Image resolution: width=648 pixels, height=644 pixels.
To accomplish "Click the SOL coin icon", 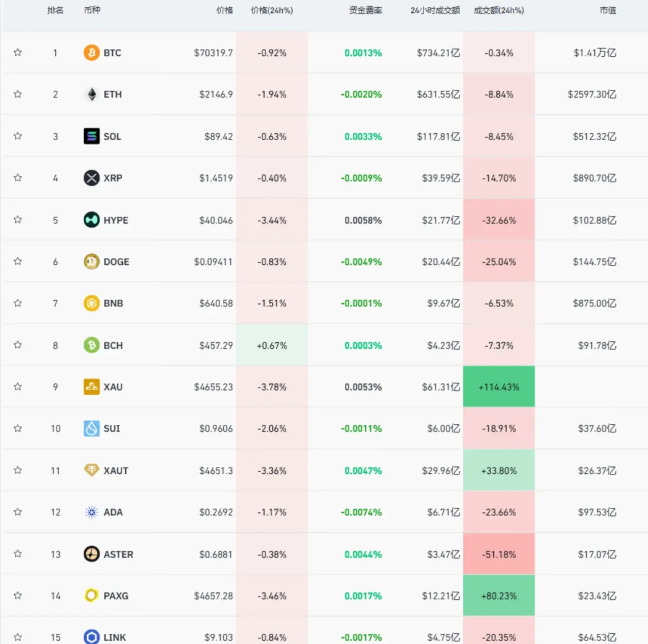I will click(x=91, y=136).
